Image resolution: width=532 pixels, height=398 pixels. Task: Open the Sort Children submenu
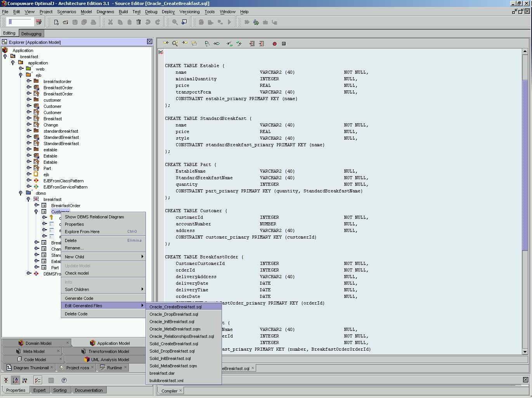[103, 289]
